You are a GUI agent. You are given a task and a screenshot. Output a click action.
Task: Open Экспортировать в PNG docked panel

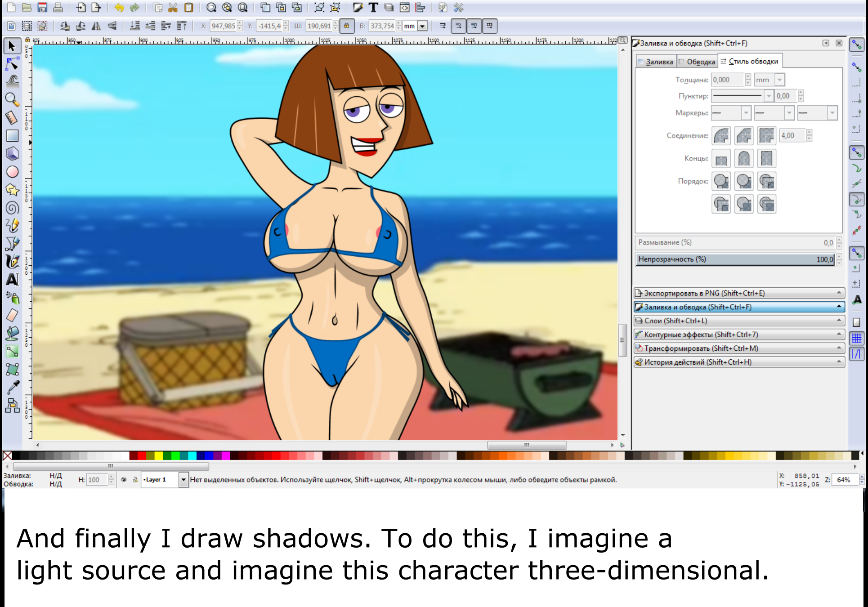click(x=739, y=293)
